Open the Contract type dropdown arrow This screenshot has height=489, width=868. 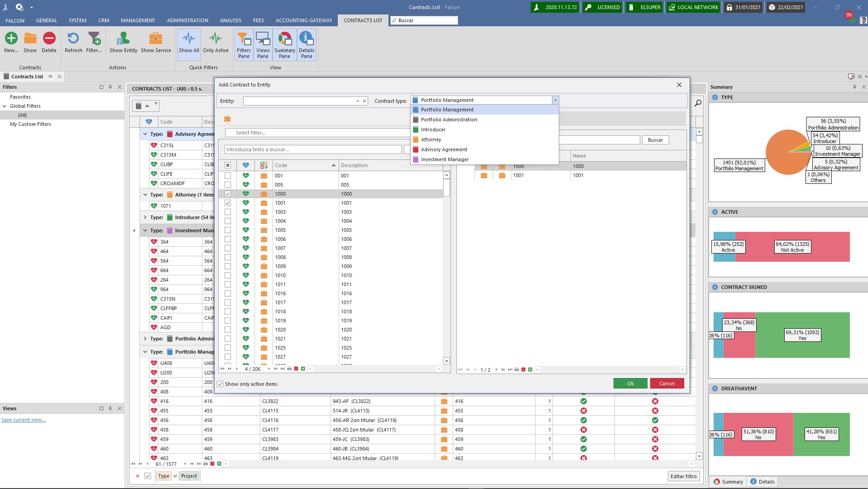click(555, 100)
